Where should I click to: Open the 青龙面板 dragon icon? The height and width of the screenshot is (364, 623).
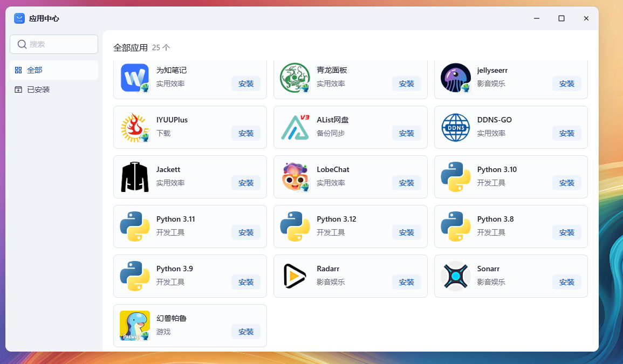[295, 78]
